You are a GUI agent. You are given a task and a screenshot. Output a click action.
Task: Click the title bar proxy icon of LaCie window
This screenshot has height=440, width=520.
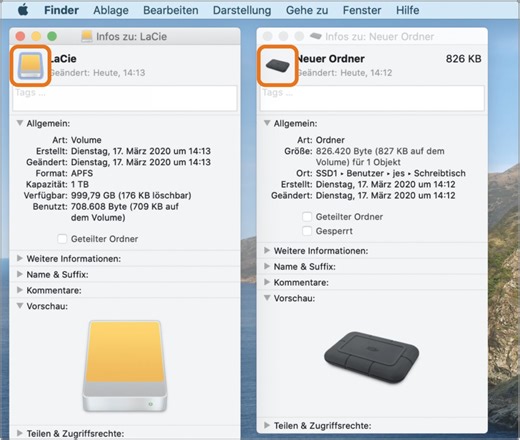87,36
